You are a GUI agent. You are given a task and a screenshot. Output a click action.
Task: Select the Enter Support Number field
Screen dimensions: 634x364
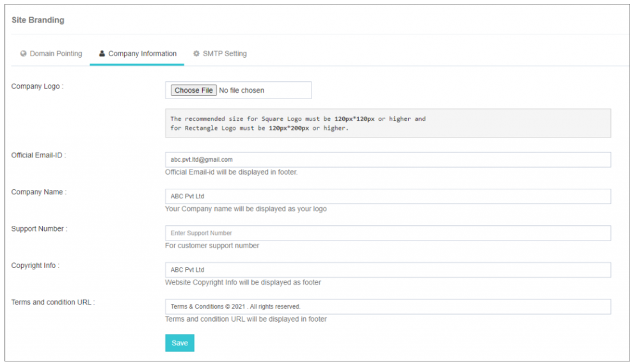pos(387,233)
